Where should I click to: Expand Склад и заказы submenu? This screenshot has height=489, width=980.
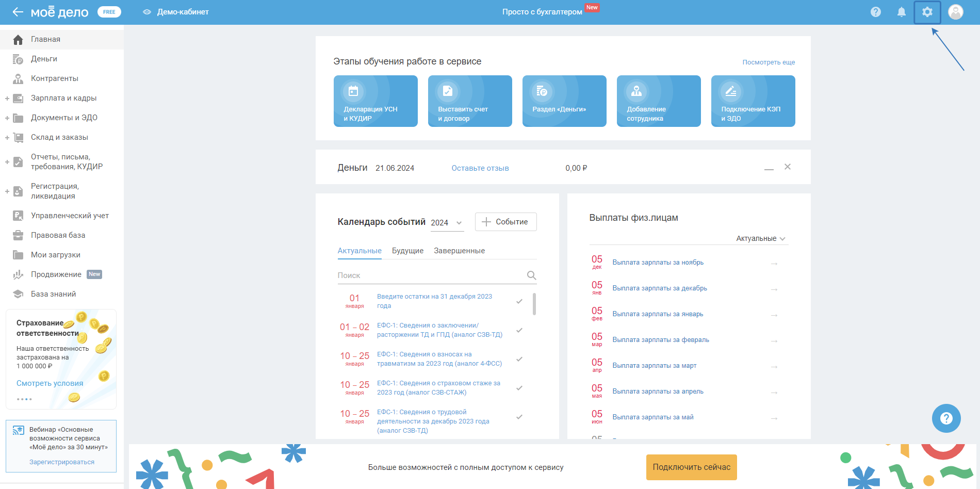pos(7,138)
